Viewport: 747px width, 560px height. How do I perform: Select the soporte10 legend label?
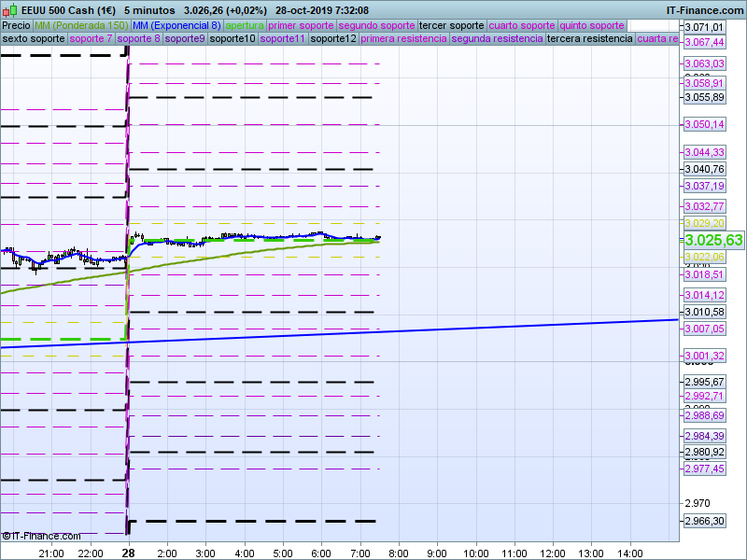233,38
